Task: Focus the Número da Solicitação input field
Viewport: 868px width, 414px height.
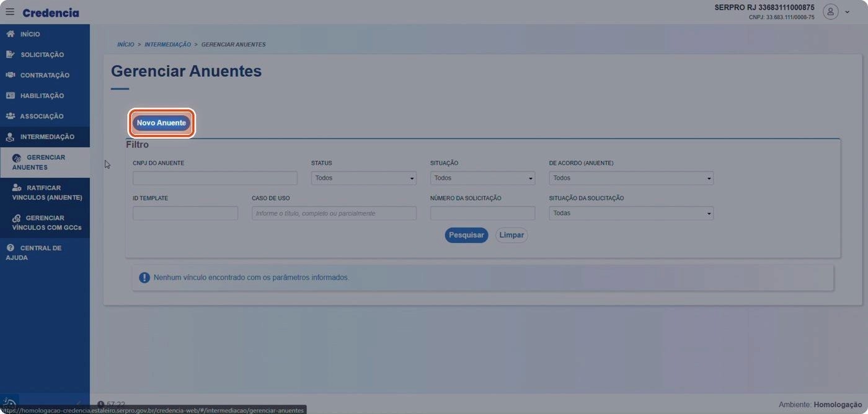Action: [x=482, y=213]
